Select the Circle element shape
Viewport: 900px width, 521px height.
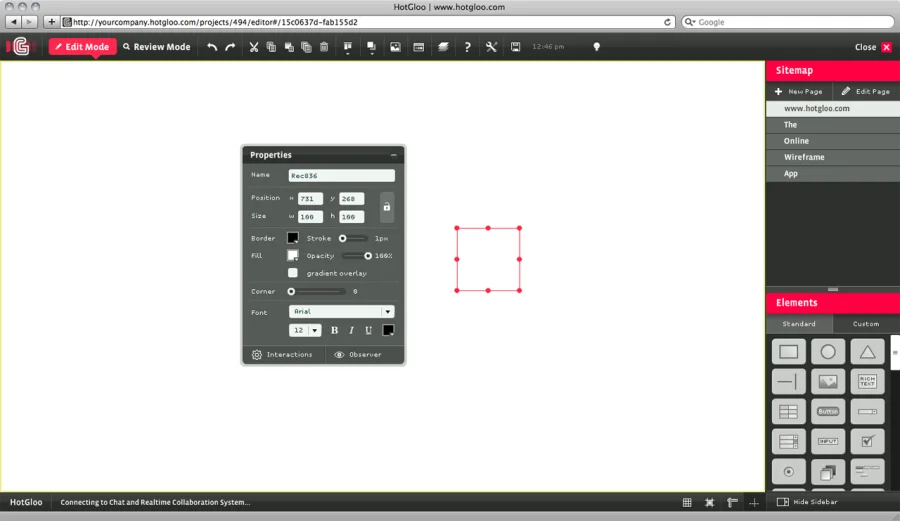point(828,352)
